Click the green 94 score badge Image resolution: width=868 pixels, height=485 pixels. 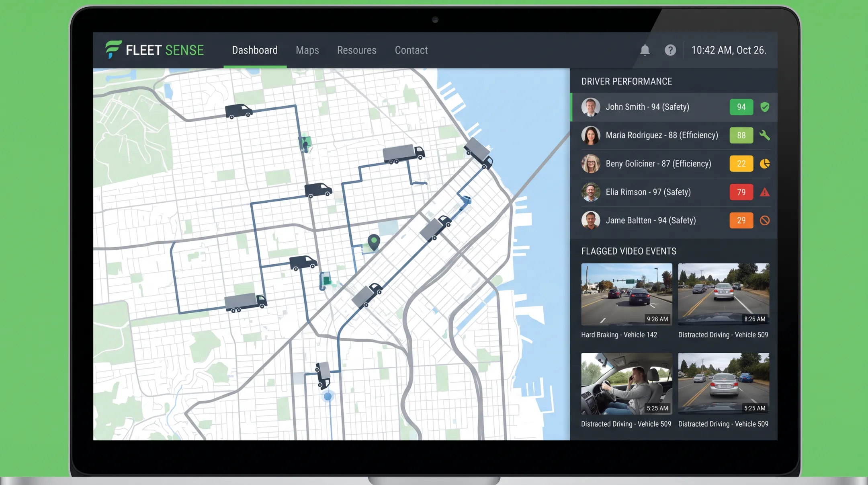coord(741,107)
